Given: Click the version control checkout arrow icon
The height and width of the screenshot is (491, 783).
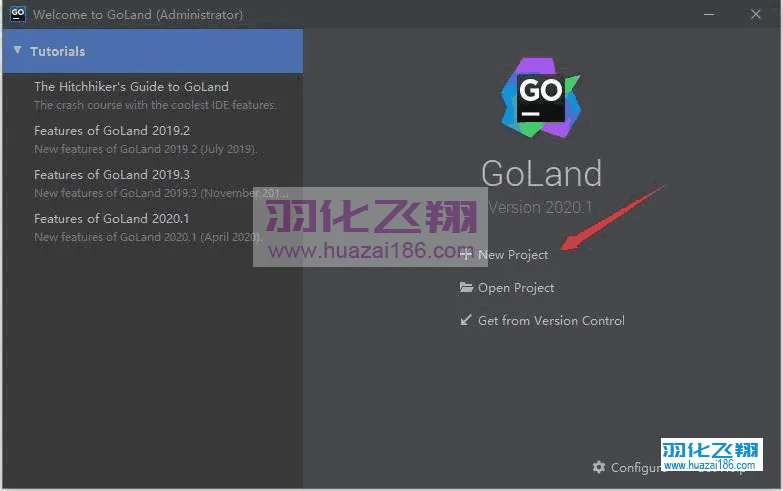Looking at the screenshot, I should 466,320.
